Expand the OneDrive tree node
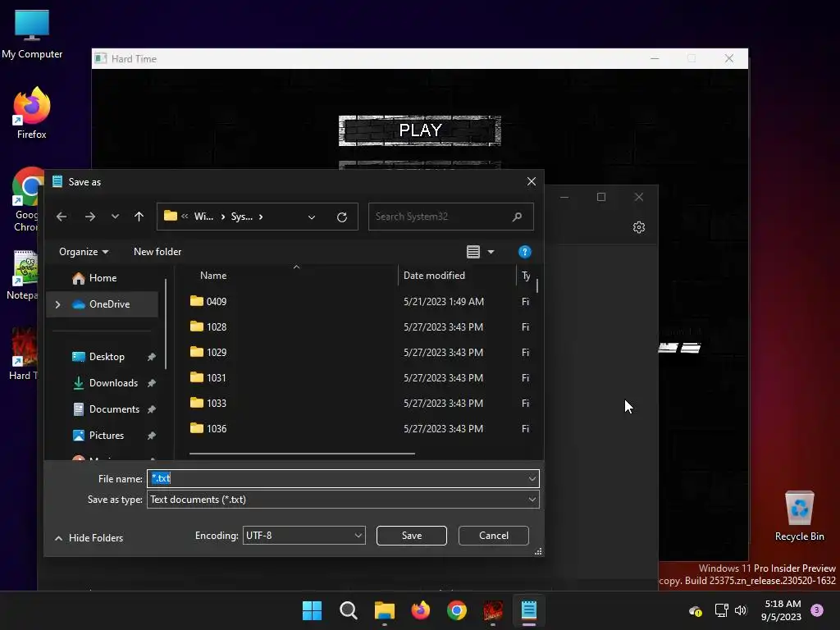840x630 pixels. pyautogui.click(x=58, y=304)
